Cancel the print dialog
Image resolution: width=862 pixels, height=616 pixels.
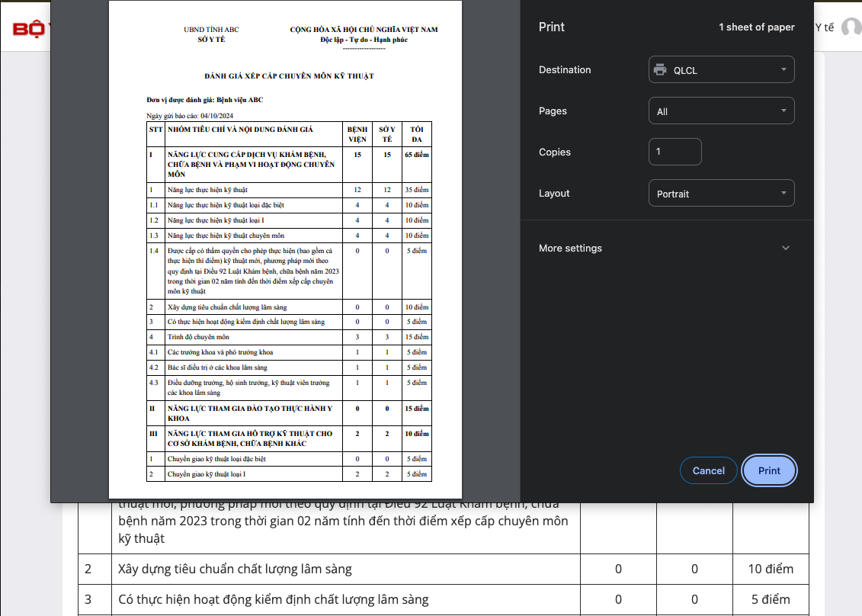point(708,470)
